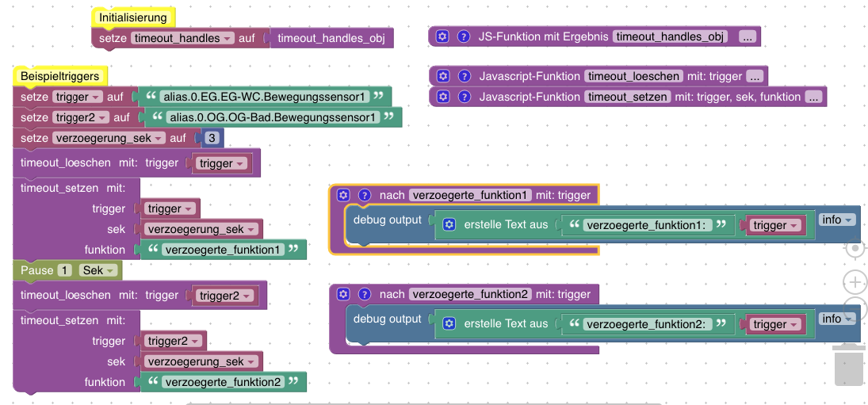Show help for timeout_handles_obj JS function

pos(464,37)
